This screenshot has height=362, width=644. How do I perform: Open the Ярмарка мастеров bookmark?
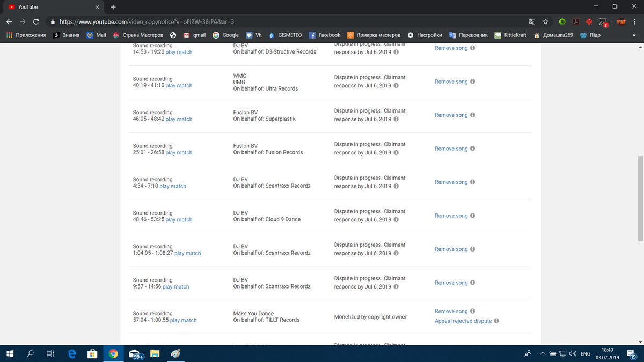tap(374, 35)
